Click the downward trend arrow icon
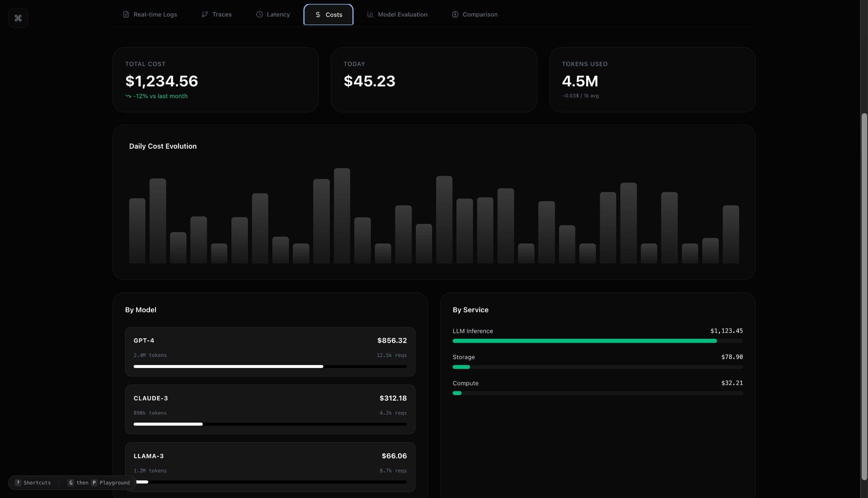868x498 pixels. click(x=128, y=96)
